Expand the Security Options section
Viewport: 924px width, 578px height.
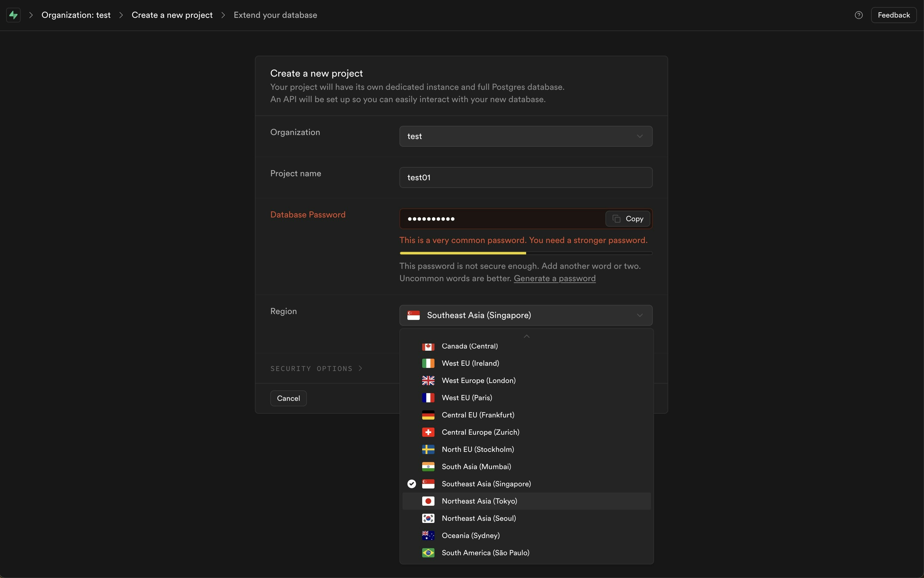316,369
